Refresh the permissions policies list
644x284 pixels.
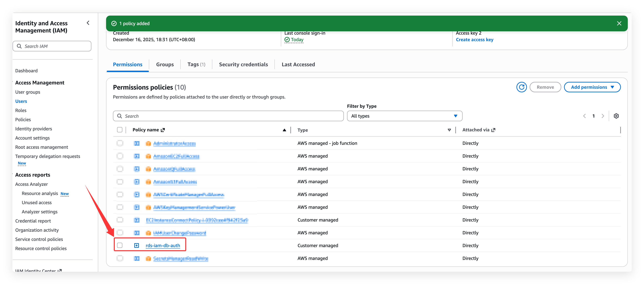pyautogui.click(x=522, y=87)
